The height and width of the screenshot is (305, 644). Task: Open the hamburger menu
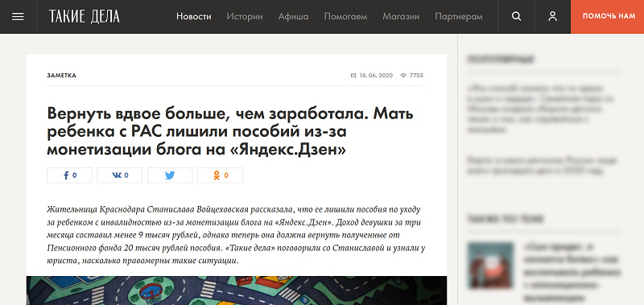[x=18, y=17]
